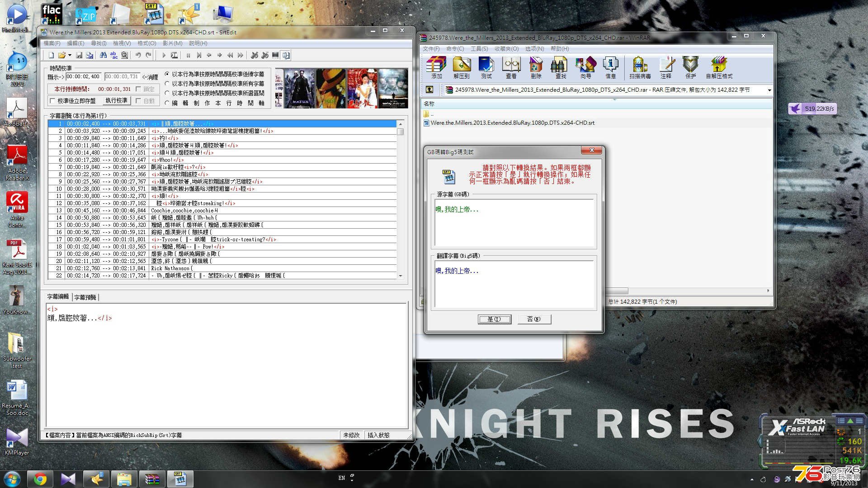Click WinRAR's 解压到 (Extract To) icon

coord(462,68)
